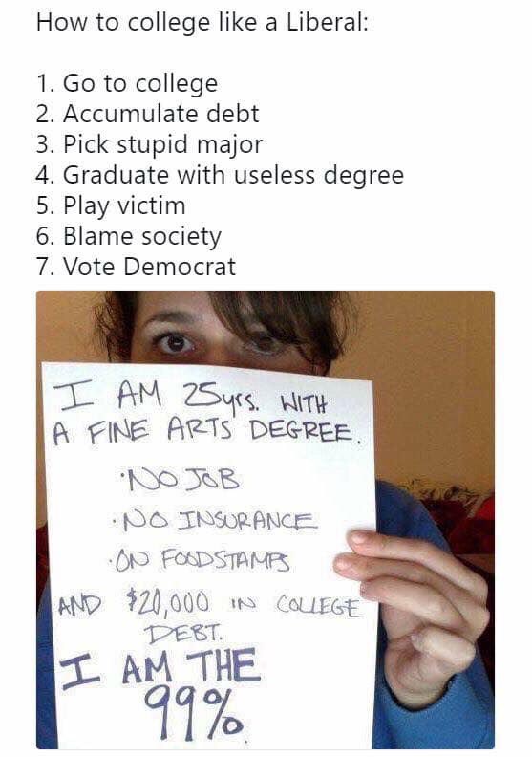Click the line "4. Graduate with useless degree"
The width and height of the screenshot is (532, 757).
pyautogui.click(x=220, y=175)
